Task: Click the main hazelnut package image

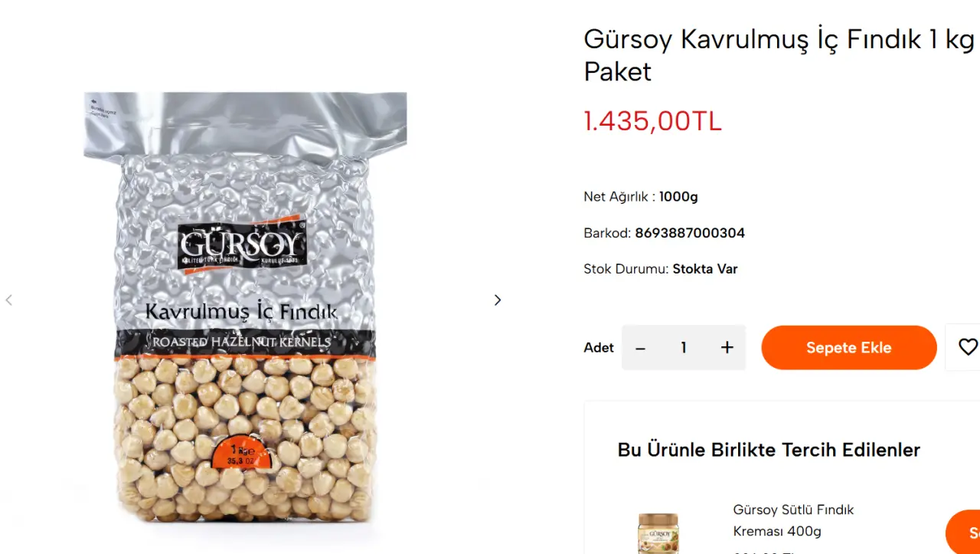Action: (x=246, y=307)
